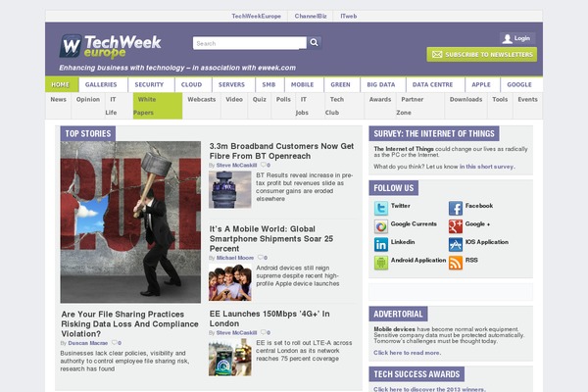The height and width of the screenshot is (392, 588).
Task: Open the sledgehammer top story image
Action: coord(130,222)
